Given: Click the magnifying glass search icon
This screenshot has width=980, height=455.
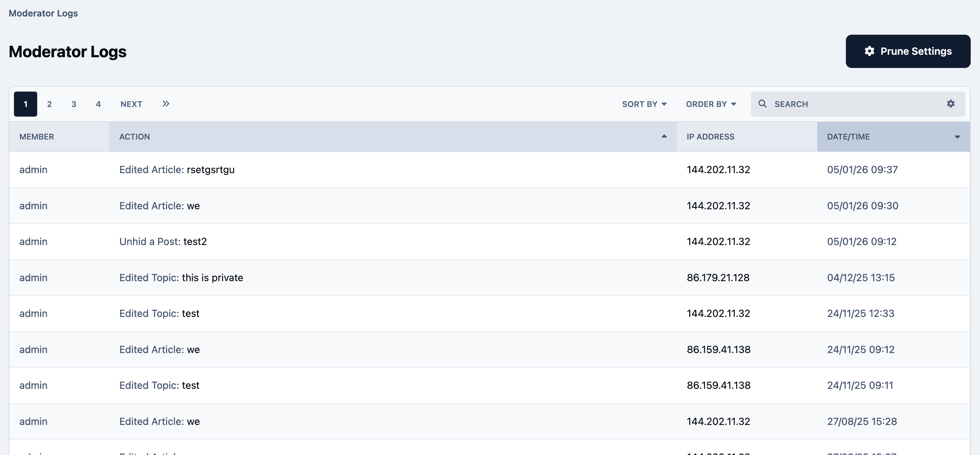Looking at the screenshot, I should pyautogui.click(x=762, y=103).
